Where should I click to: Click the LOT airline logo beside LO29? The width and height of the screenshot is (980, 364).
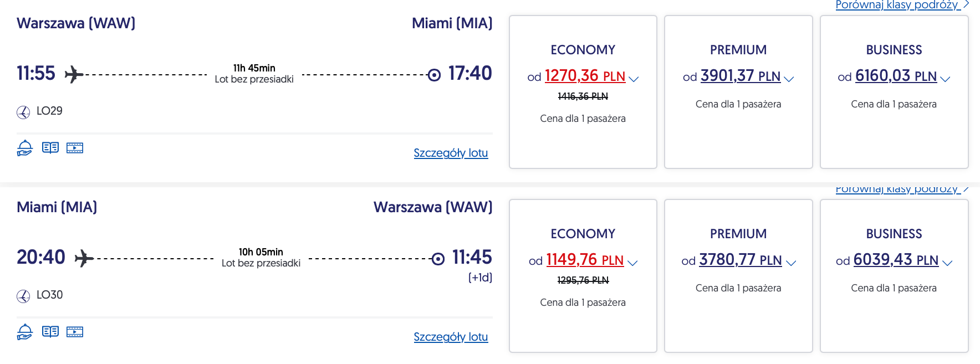coord(23,112)
